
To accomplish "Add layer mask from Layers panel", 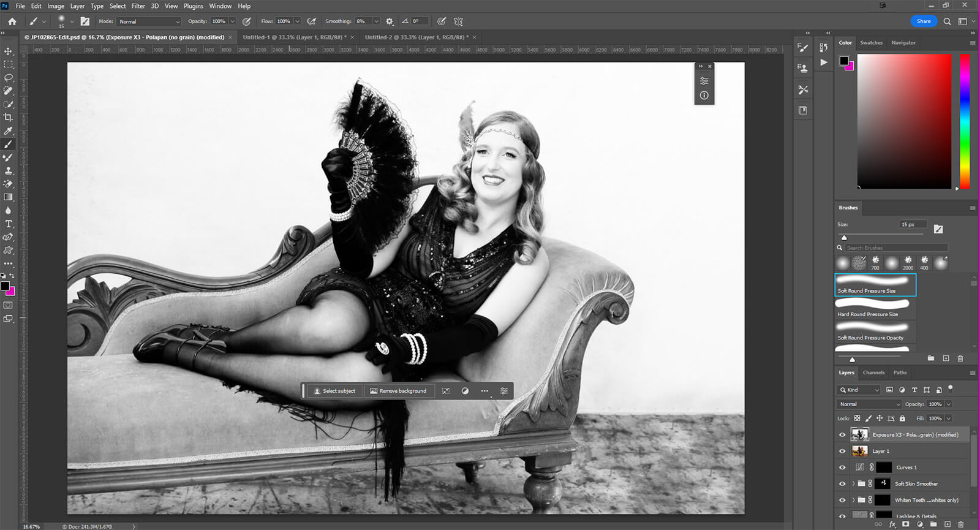I will pyautogui.click(x=906, y=524).
